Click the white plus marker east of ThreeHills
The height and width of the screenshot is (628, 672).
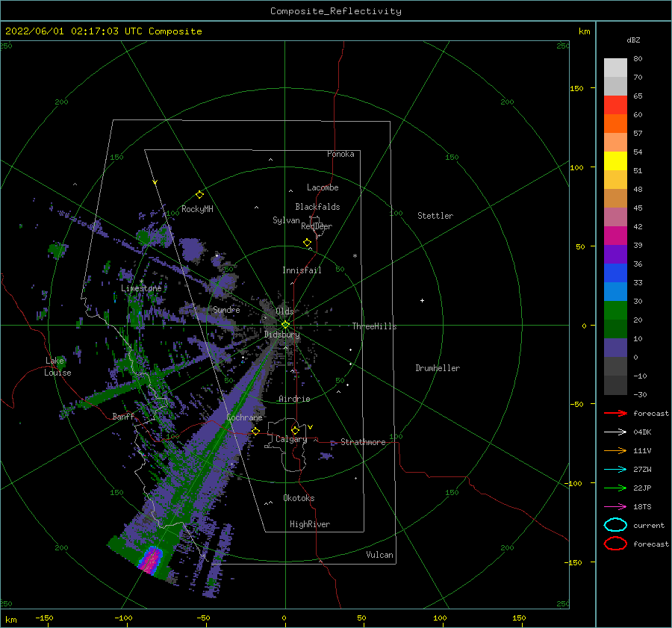click(422, 300)
